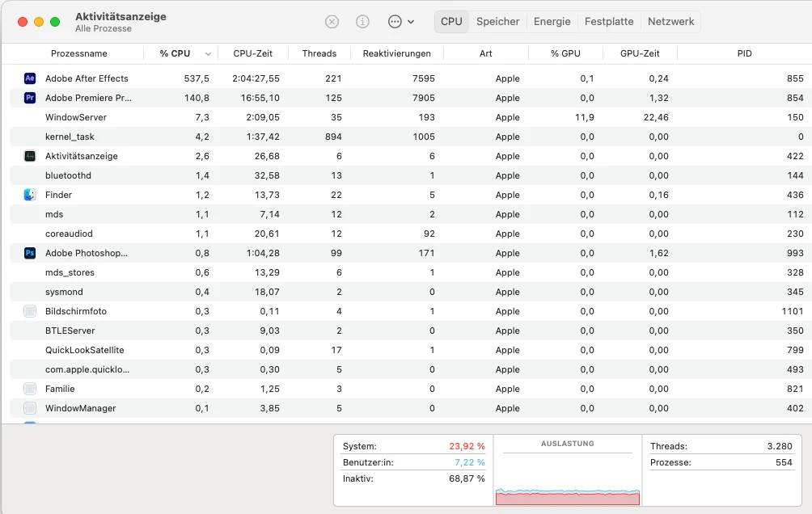Click the 537,5 CPU value cell

(197, 78)
